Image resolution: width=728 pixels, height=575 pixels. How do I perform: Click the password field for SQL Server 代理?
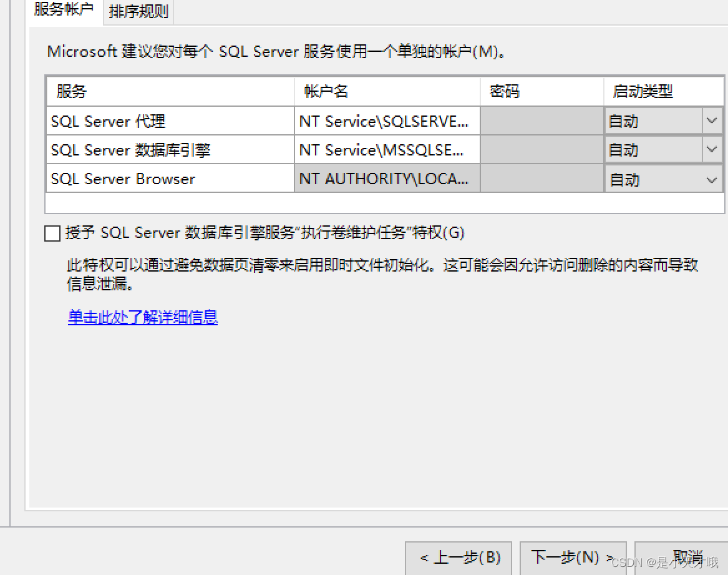540,120
